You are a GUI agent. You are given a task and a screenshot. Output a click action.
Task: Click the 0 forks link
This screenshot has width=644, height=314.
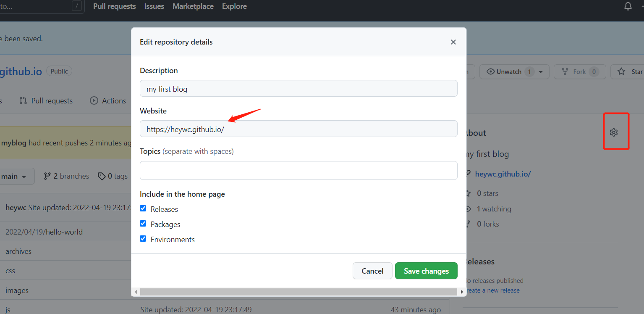click(488, 224)
